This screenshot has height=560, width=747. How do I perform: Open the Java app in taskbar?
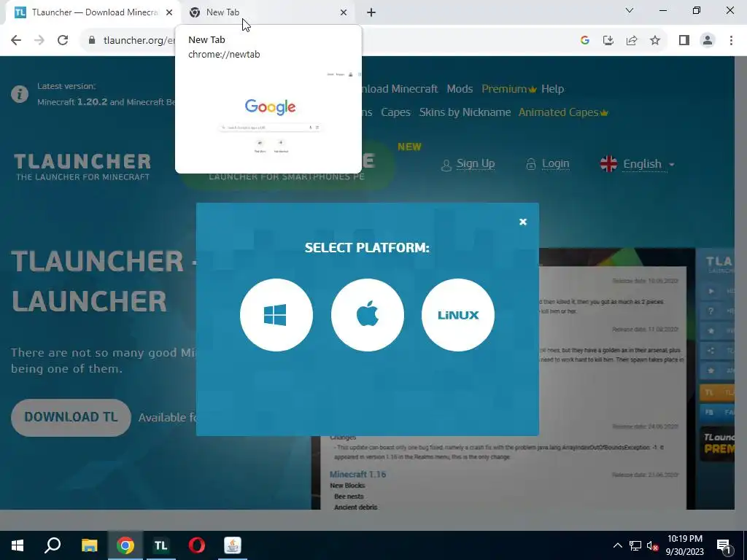point(233,545)
